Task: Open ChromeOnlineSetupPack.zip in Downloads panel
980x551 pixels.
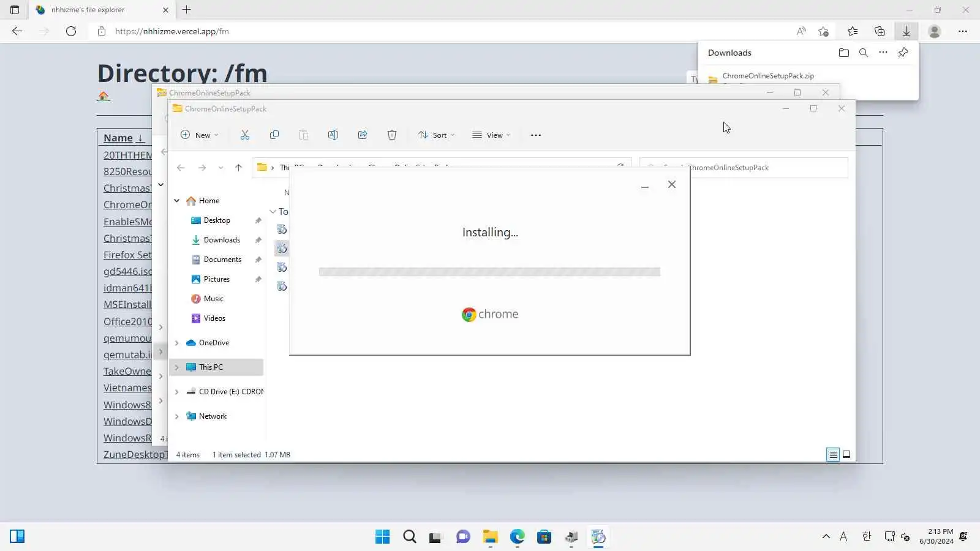Action: tap(768, 76)
